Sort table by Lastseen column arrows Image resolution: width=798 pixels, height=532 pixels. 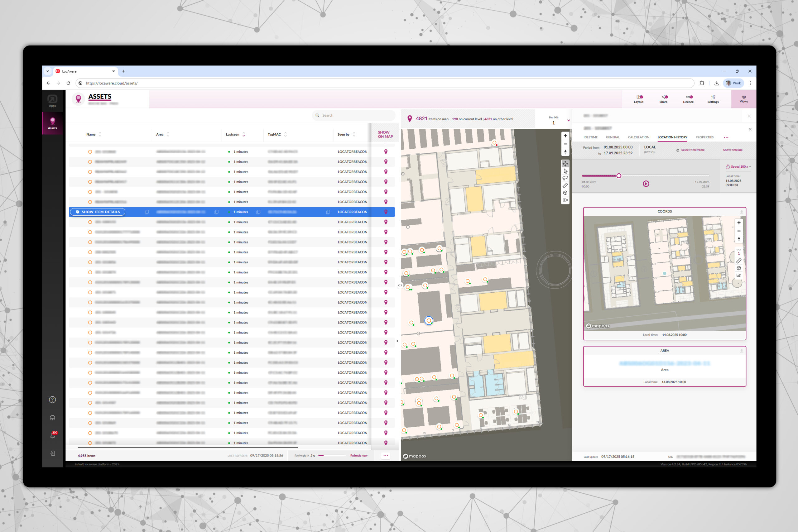[x=243, y=135]
